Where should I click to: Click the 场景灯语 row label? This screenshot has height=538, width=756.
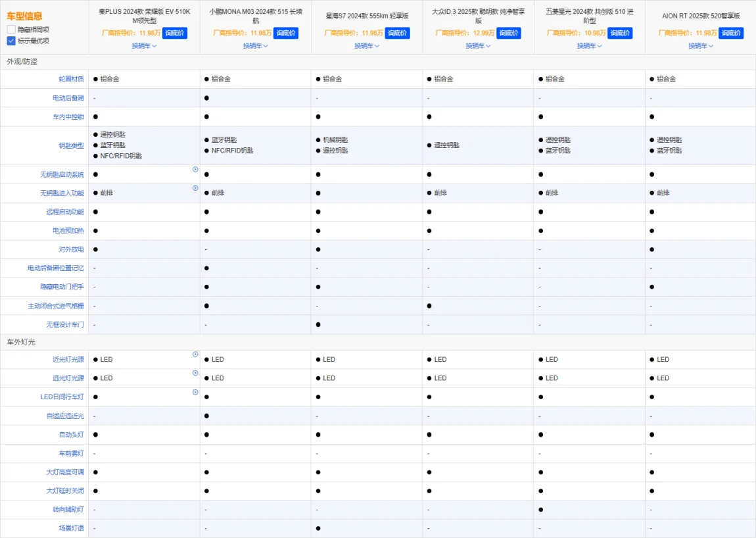[x=72, y=528]
